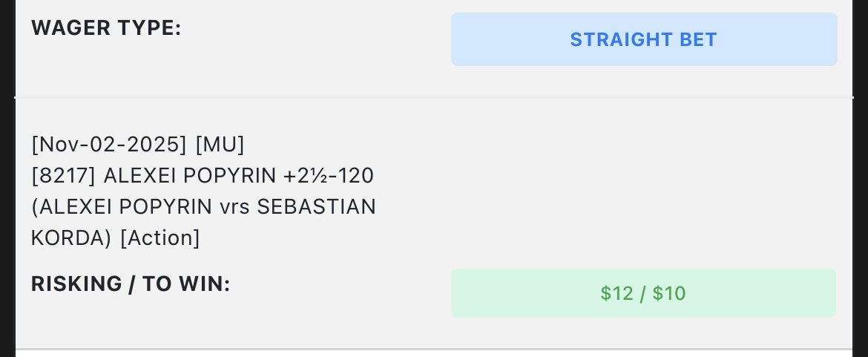Click the STRAIGHT BET button
Screen dimensions: 868x357
pos(643,39)
